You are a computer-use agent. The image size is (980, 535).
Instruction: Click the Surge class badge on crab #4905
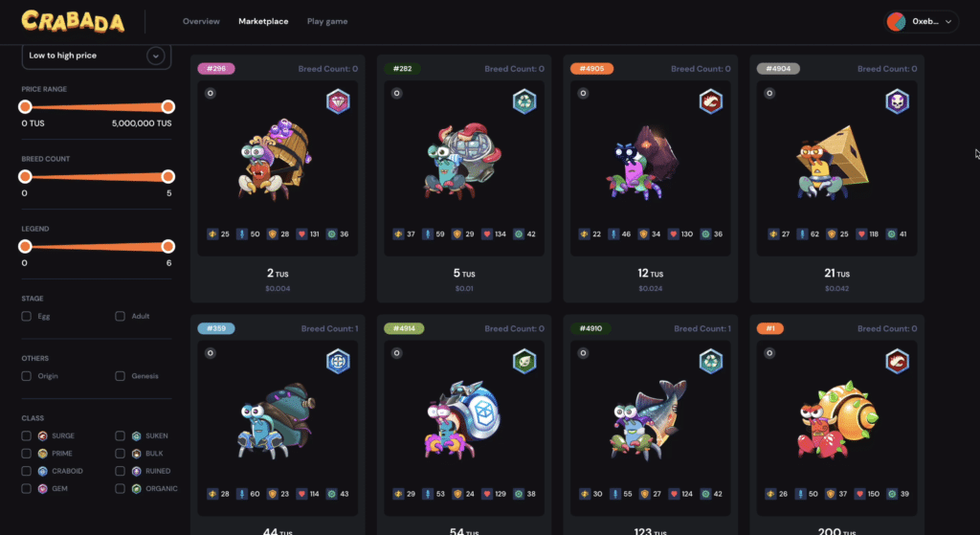pyautogui.click(x=711, y=101)
